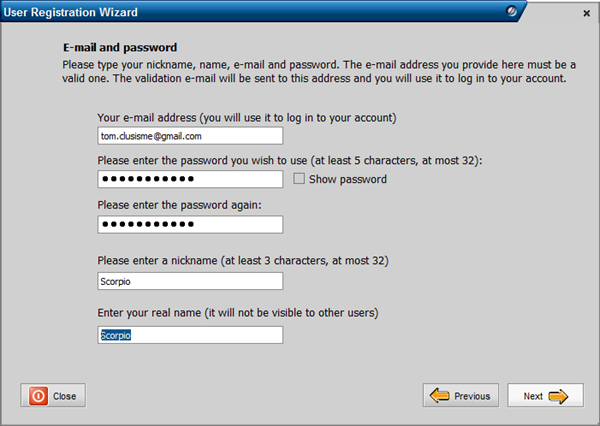Click the highlighted real name field
The height and width of the screenshot is (426, 600).
[x=190, y=335]
